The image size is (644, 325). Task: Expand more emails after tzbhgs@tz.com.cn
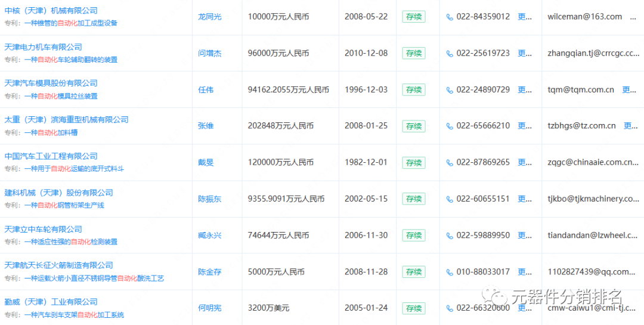click(x=631, y=126)
